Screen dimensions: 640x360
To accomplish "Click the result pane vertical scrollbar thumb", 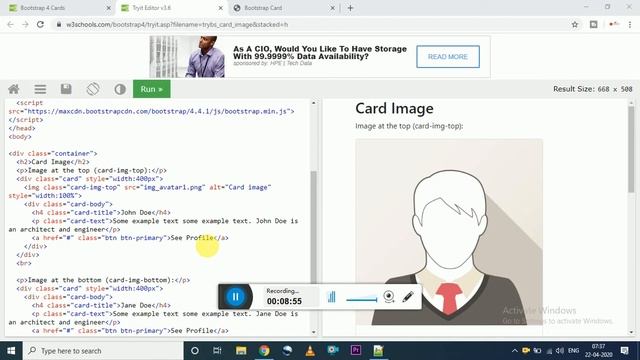I will [x=631, y=149].
